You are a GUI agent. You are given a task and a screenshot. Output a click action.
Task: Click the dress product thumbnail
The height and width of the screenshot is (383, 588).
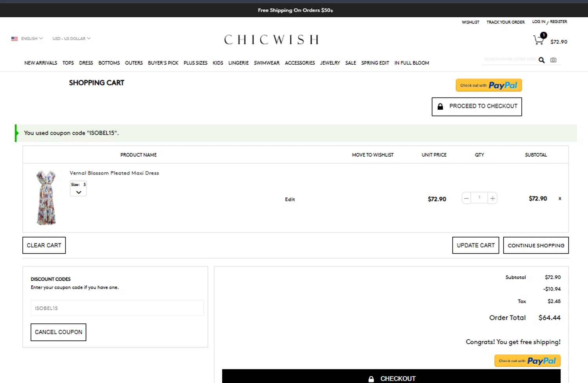click(x=46, y=198)
